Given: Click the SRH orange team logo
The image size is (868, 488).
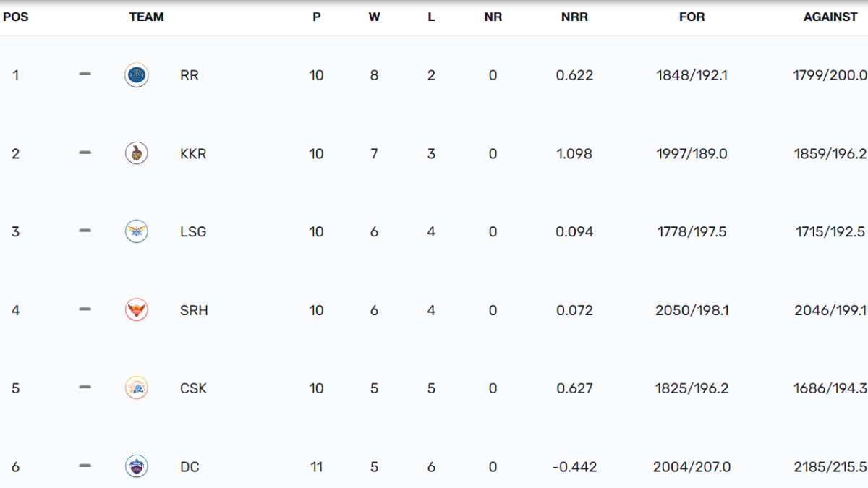Looking at the screenshot, I should click(x=137, y=310).
